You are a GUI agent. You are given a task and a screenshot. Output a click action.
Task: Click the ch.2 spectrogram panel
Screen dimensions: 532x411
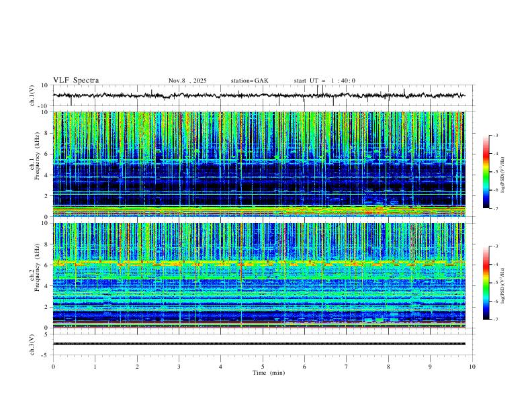259,275
